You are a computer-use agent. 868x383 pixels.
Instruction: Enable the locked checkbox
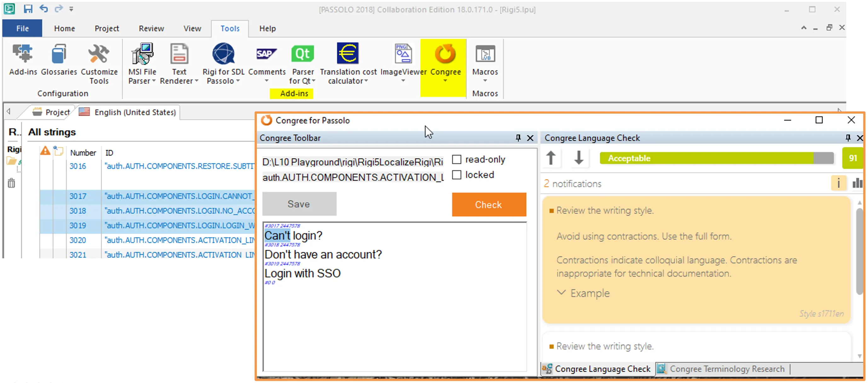tap(457, 175)
